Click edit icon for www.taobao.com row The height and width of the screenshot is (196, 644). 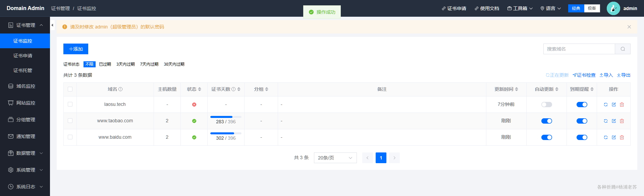pyautogui.click(x=614, y=121)
